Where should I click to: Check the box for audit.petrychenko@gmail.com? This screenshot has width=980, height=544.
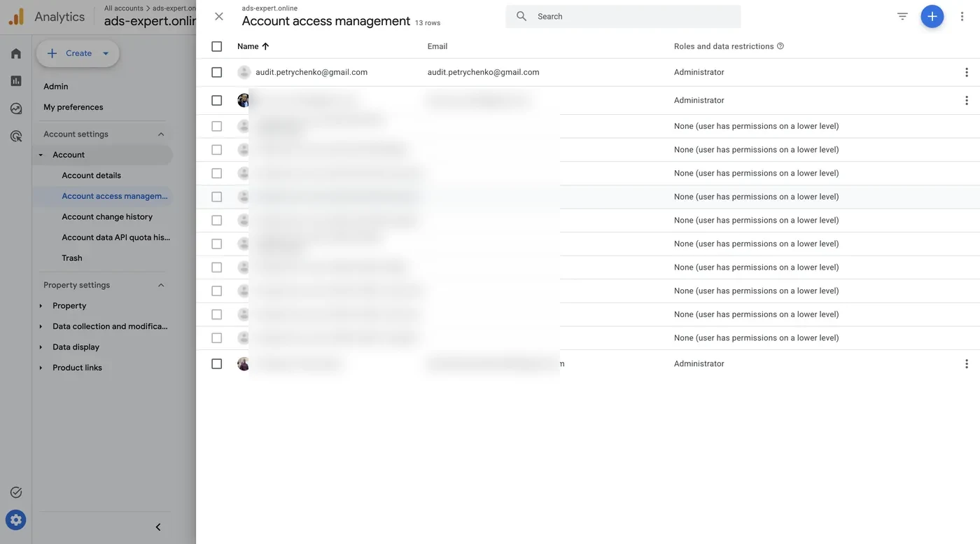[216, 72]
